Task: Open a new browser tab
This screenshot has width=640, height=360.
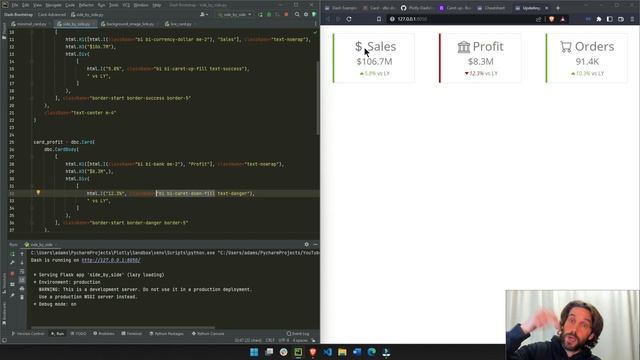Action: 558,8
